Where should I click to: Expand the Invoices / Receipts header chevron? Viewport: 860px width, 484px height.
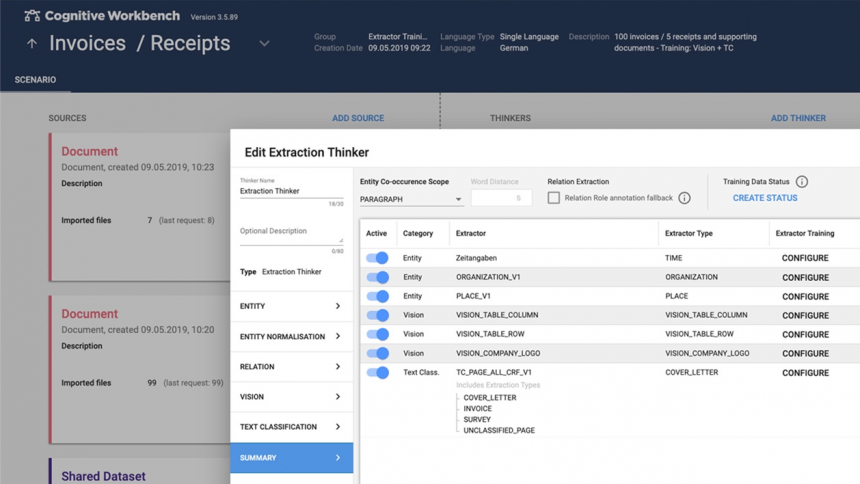coord(264,44)
